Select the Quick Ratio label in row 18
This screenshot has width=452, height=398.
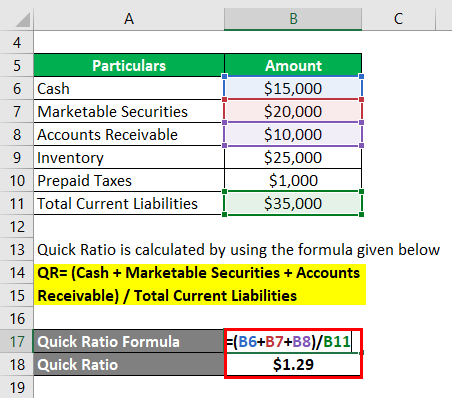tap(129, 364)
